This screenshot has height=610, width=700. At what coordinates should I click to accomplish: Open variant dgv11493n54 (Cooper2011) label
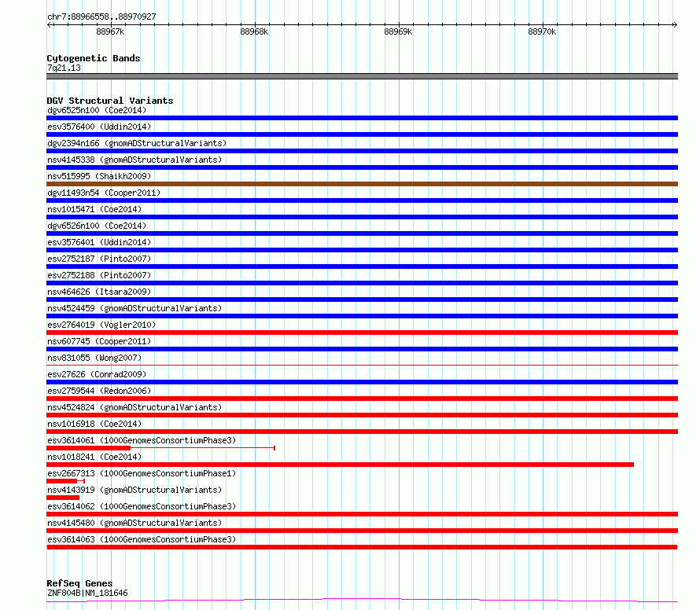tap(104, 193)
